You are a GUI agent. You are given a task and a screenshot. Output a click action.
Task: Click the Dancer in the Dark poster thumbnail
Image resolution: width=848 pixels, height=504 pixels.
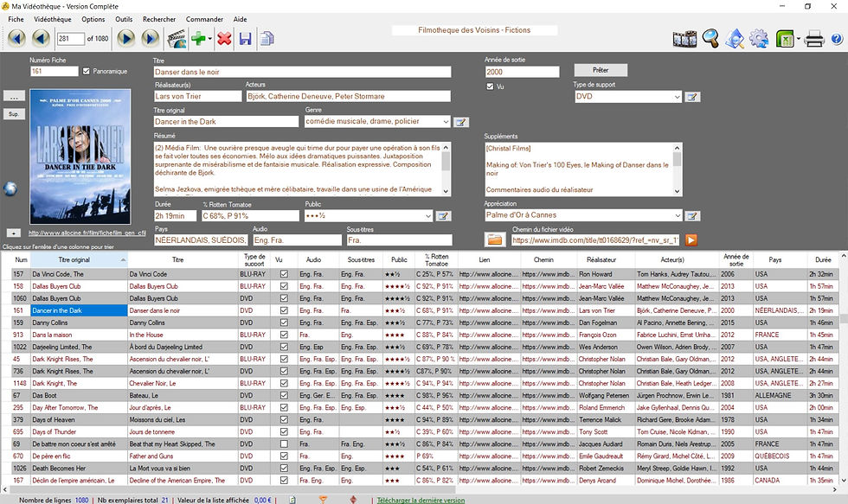[80, 156]
